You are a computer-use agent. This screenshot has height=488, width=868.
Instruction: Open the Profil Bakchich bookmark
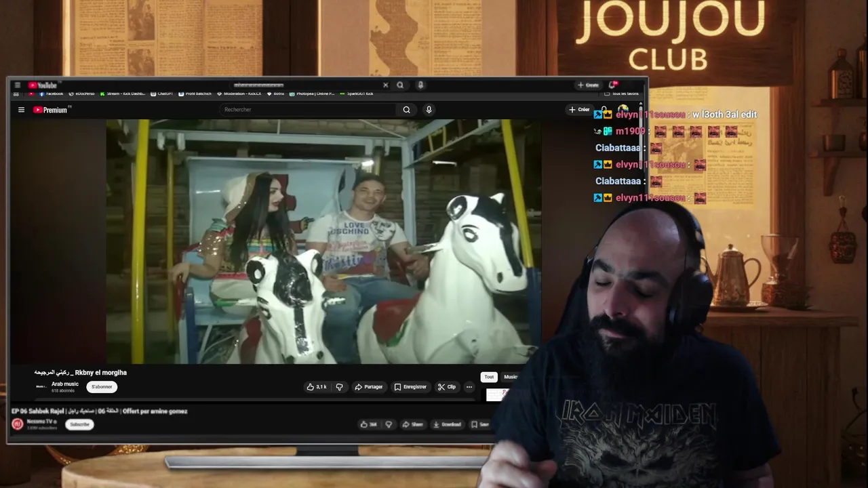(x=195, y=94)
